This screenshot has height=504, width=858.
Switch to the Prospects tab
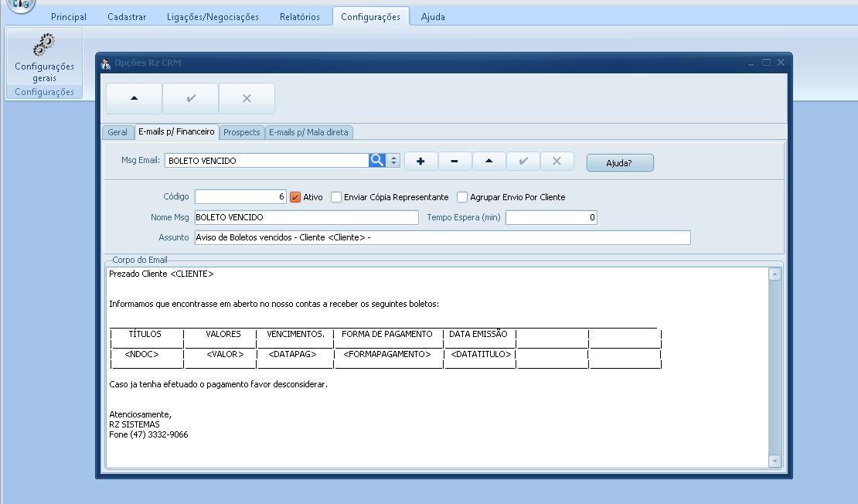[241, 132]
